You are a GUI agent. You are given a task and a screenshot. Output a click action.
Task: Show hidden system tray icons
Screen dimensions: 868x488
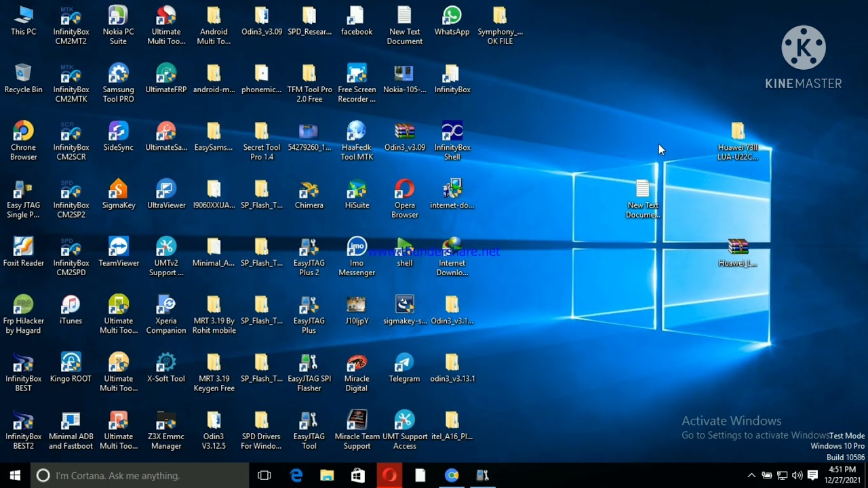(x=751, y=476)
